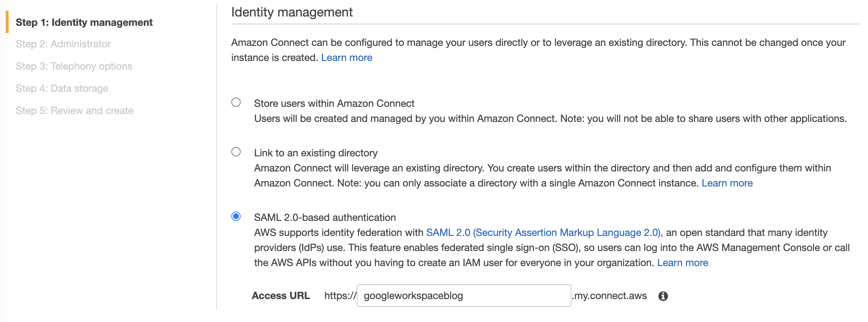Viewport: 868px width, 322px height.
Task: Click the Access URL label
Action: 281,295
